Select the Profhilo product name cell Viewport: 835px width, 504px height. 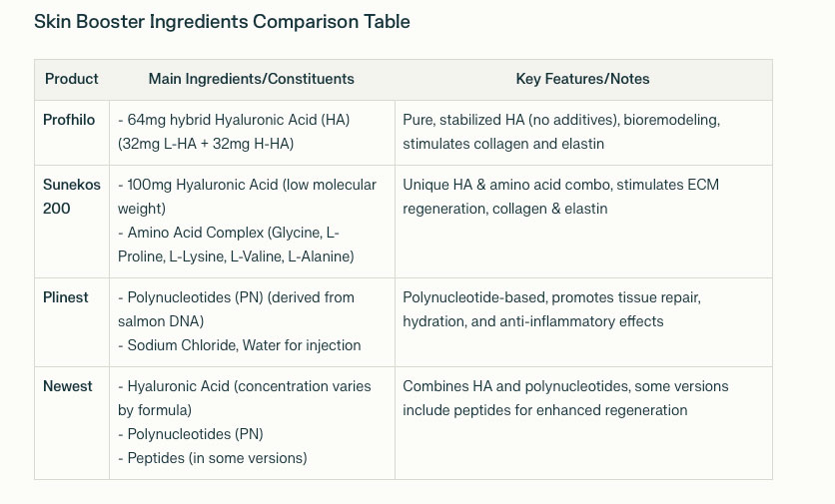tap(69, 120)
